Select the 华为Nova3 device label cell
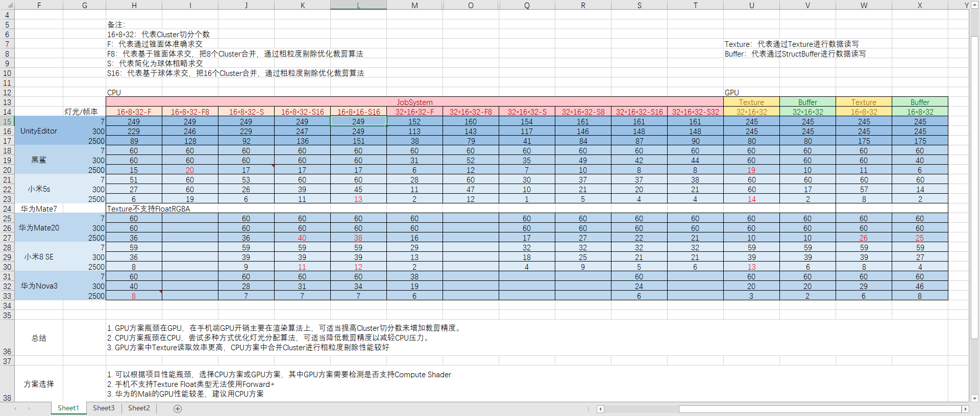The image size is (980, 416). point(39,286)
